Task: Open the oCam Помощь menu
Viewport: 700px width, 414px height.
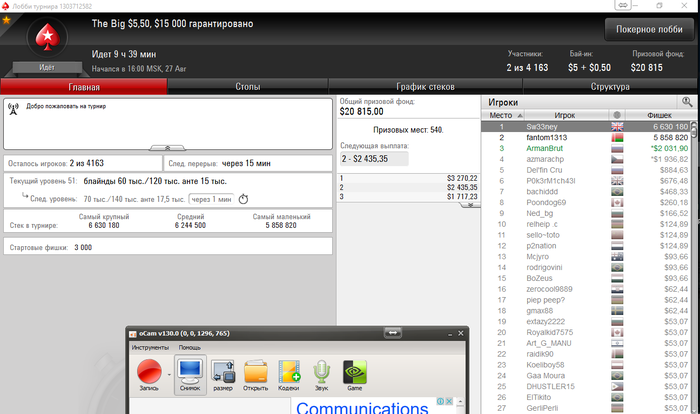Action: coord(190,347)
